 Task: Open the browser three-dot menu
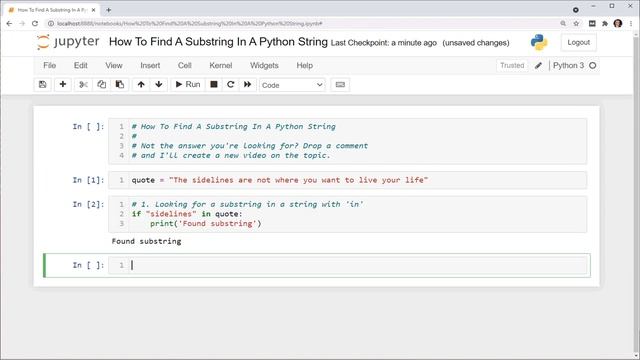click(x=631, y=24)
